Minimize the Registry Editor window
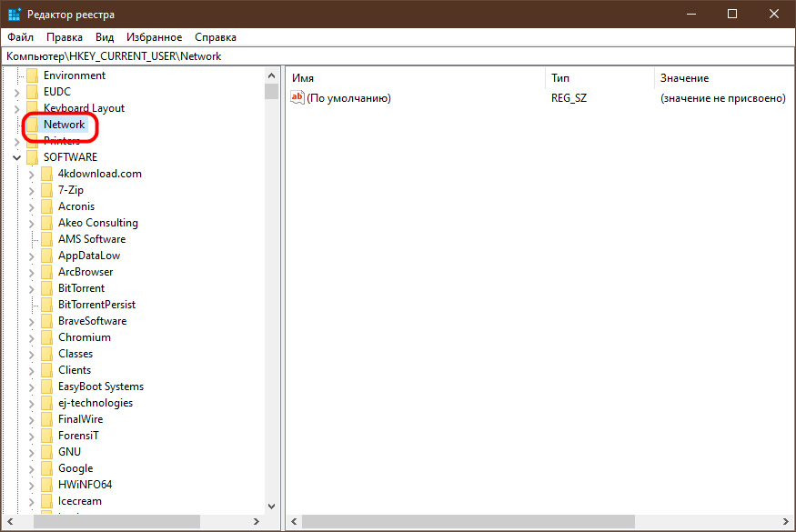The image size is (796, 532). click(690, 14)
